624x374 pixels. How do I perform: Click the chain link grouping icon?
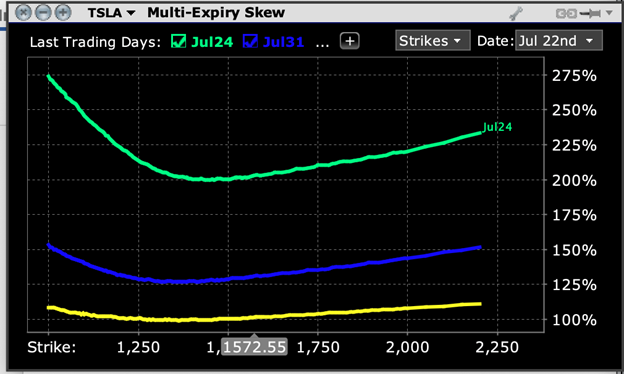(566, 14)
